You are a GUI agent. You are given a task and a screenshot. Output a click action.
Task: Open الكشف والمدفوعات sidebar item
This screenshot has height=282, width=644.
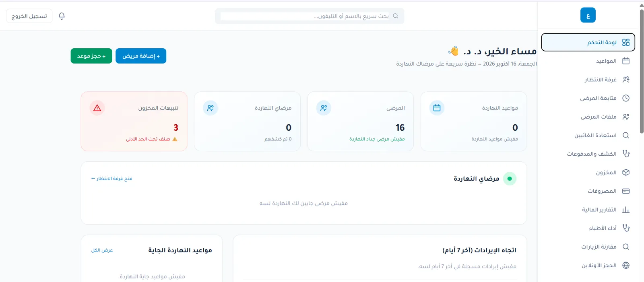click(588, 154)
